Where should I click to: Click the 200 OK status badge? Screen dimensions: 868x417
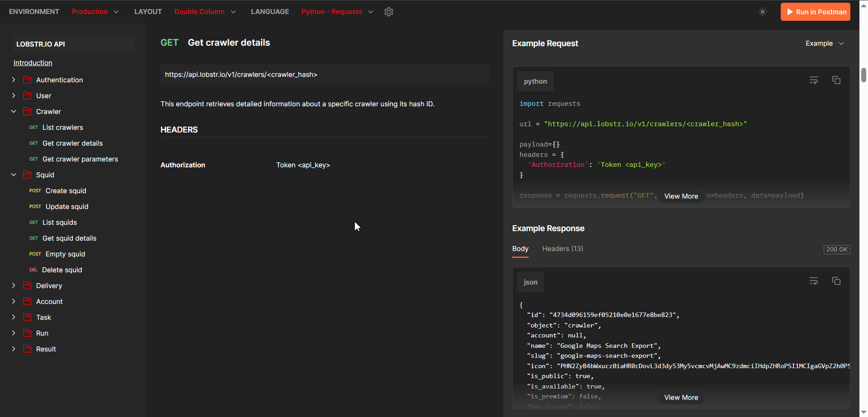pos(837,250)
